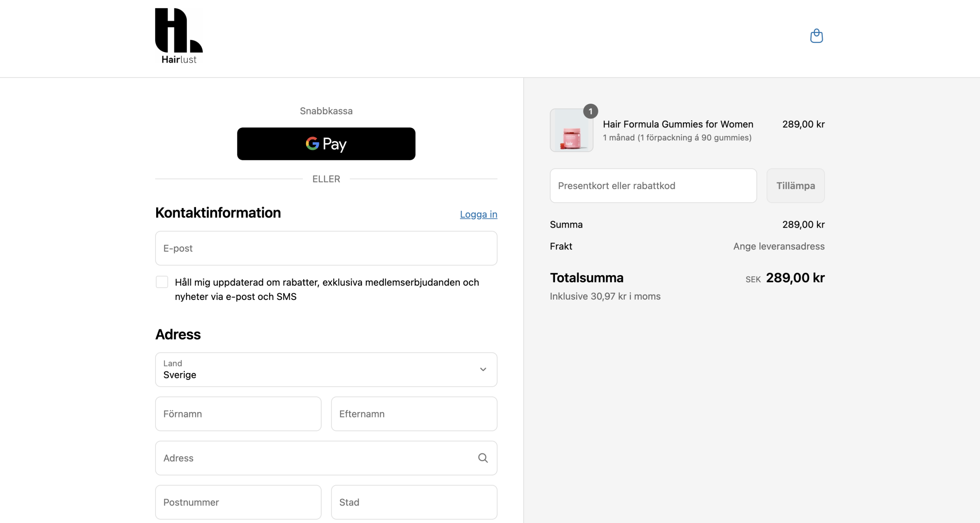Click the address search magnifier icon
The height and width of the screenshot is (523, 980).
click(x=483, y=458)
